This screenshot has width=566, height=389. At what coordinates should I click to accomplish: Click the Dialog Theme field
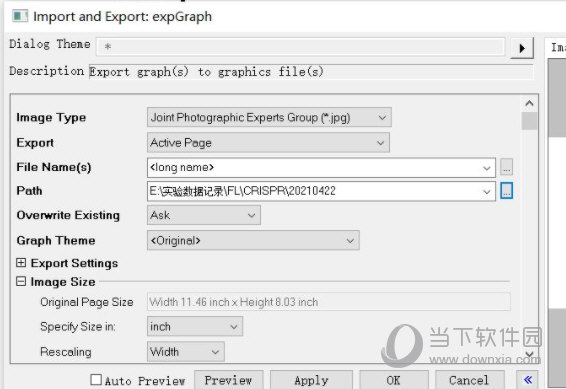click(300, 47)
